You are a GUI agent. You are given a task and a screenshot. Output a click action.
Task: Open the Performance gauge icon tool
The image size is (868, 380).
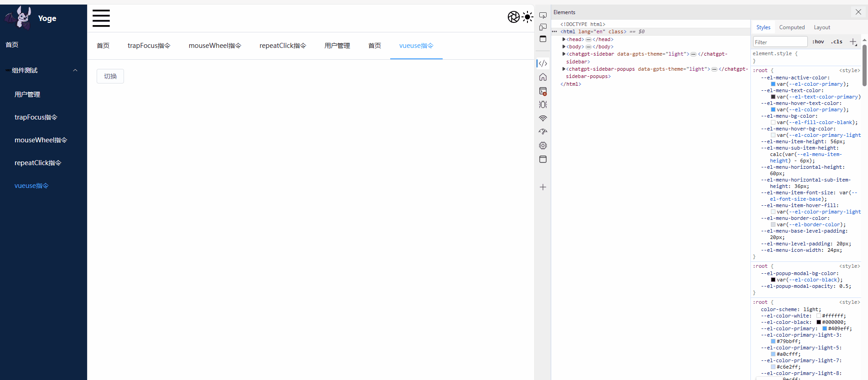(543, 132)
